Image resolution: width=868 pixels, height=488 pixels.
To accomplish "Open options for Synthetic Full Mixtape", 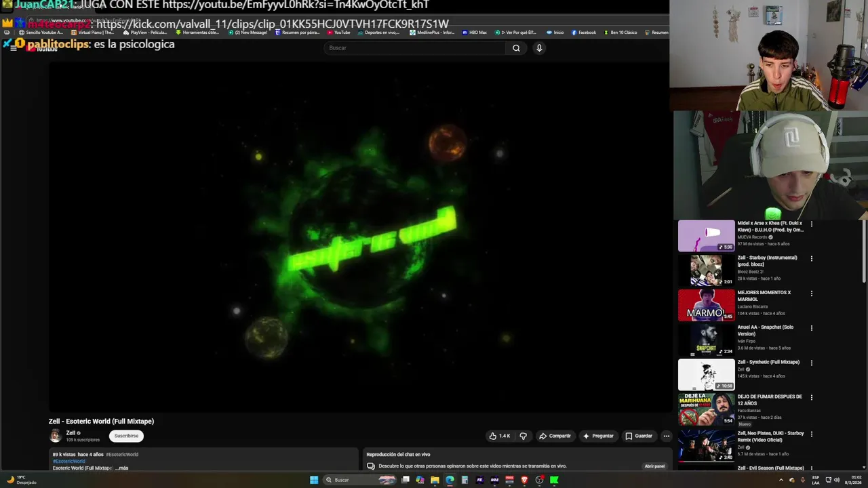I will point(811,363).
